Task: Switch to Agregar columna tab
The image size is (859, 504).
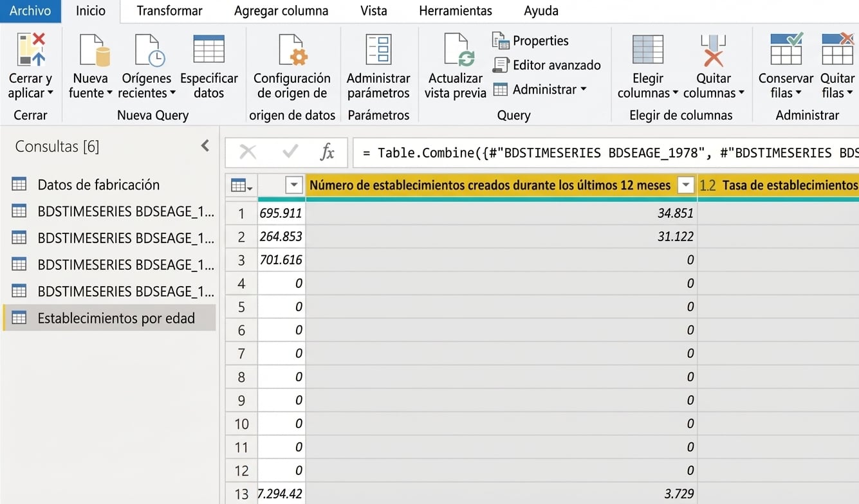Action: (x=281, y=11)
